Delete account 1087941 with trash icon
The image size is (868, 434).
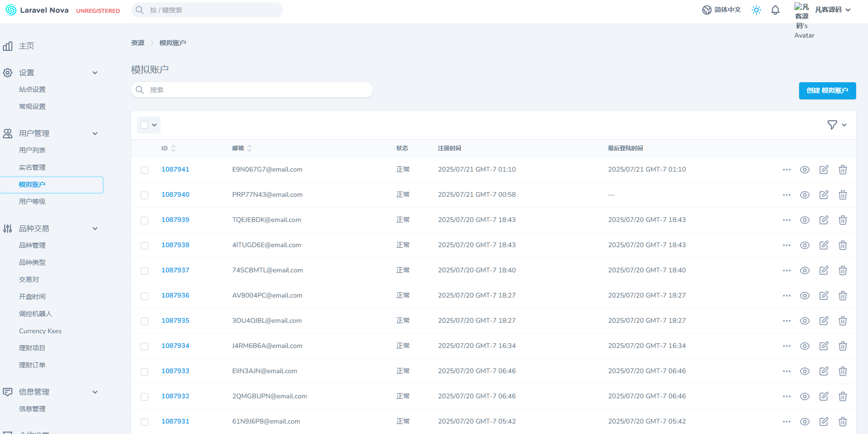(842, 170)
